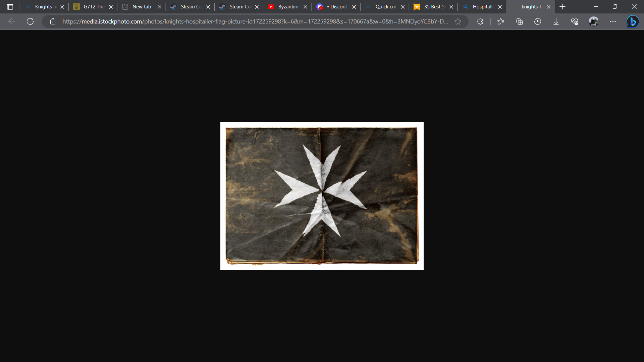View site information lock icon
644x362 pixels.
click(x=53, y=21)
